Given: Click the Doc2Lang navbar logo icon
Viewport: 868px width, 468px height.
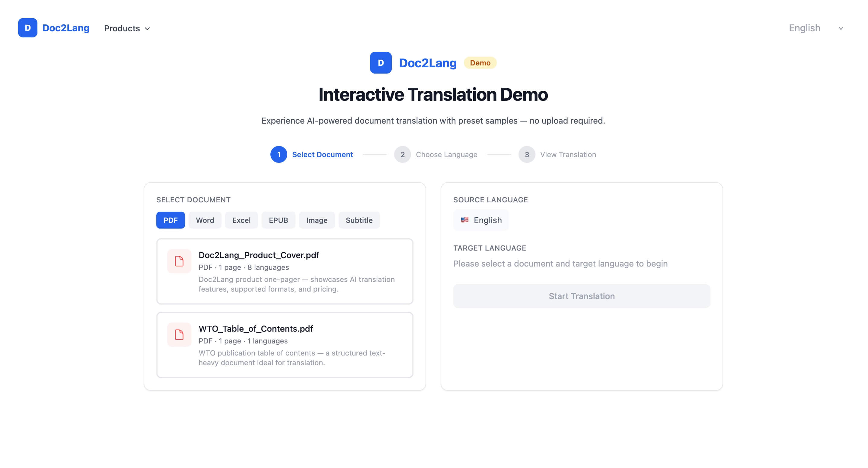Looking at the screenshot, I should 28,28.
